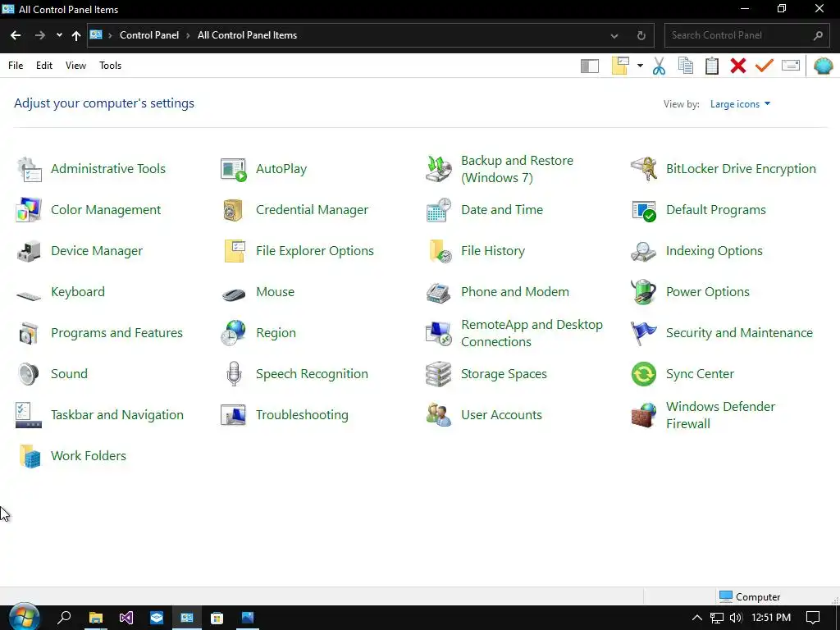Screen dimensions: 840x630
Task: Open the Programs and Features icon
Action: pyautogui.click(x=29, y=333)
